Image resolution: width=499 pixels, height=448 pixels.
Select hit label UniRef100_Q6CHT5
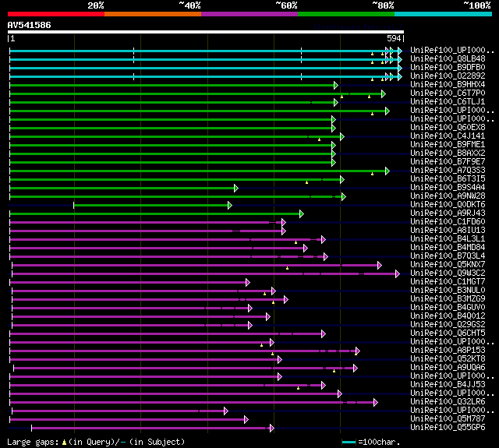coord(448,333)
